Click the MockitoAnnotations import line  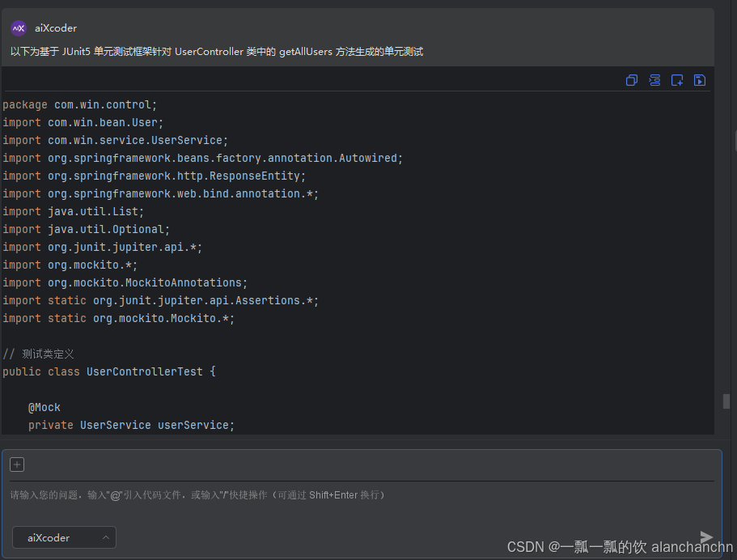[x=125, y=282]
